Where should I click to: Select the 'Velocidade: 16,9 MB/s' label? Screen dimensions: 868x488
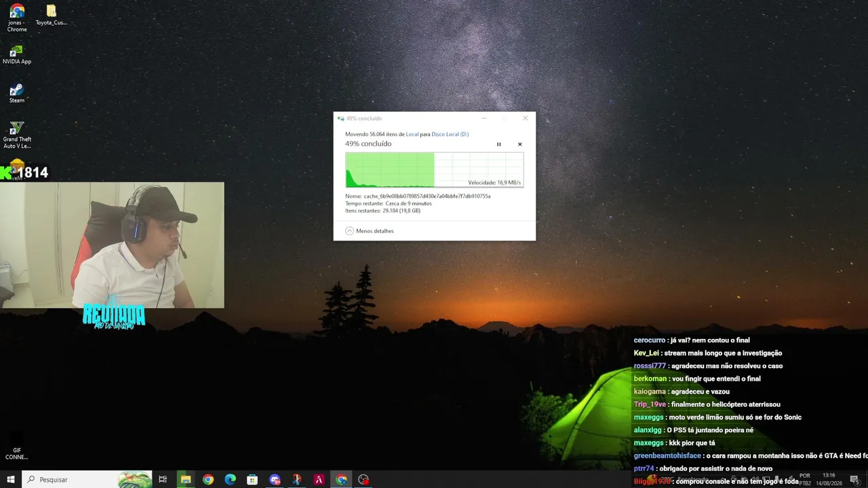(x=494, y=183)
